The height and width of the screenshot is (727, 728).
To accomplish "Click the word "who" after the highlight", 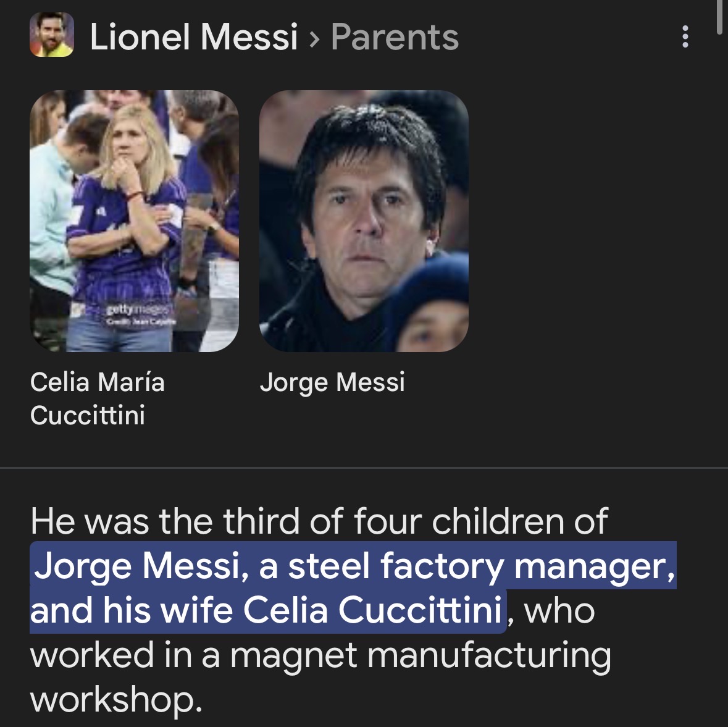I will pyautogui.click(x=560, y=610).
